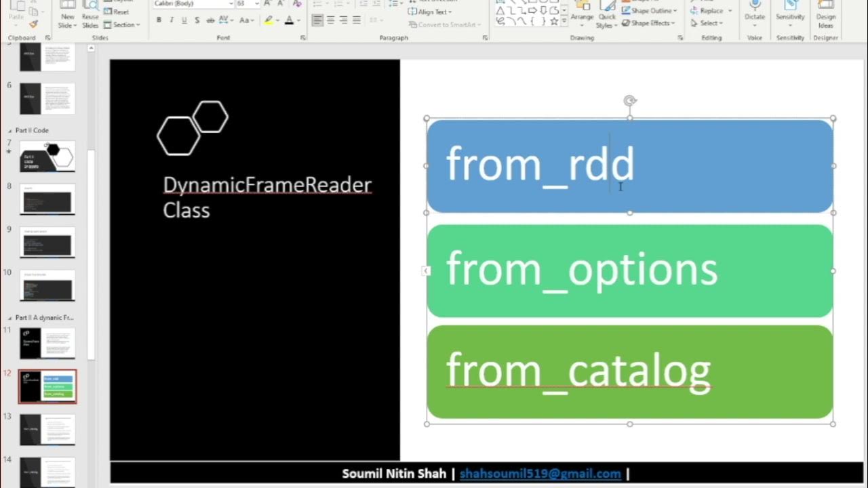Click the rotation handle above SmartArt
This screenshot has height=488, width=868.
[x=630, y=101]
